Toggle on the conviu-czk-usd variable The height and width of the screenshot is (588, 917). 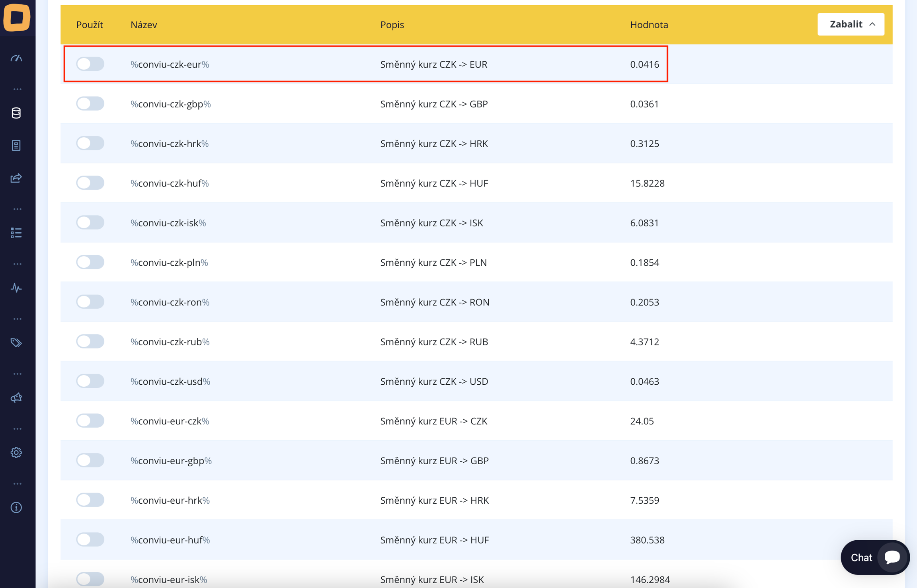coord(90,381)
